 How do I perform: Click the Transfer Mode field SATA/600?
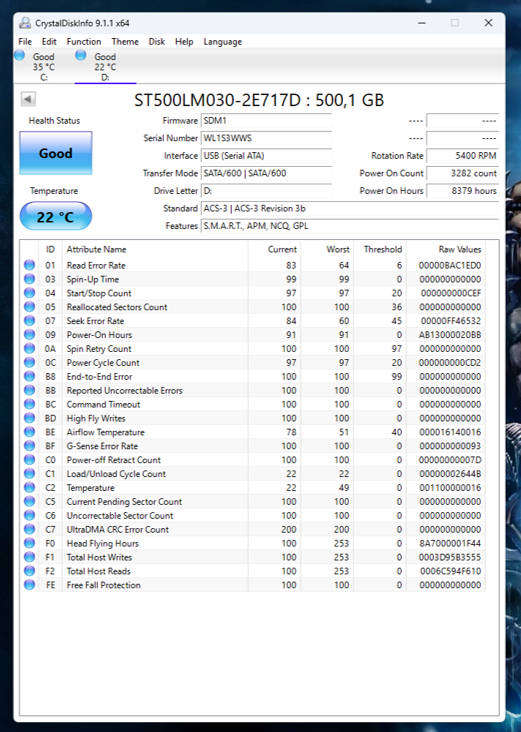tap(266, 173)
